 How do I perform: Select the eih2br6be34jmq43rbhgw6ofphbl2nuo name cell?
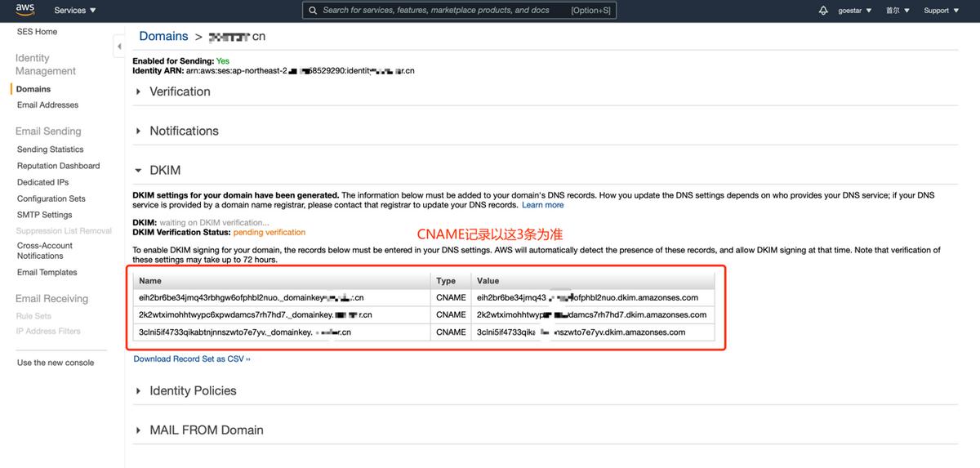(x=283, y=297)
